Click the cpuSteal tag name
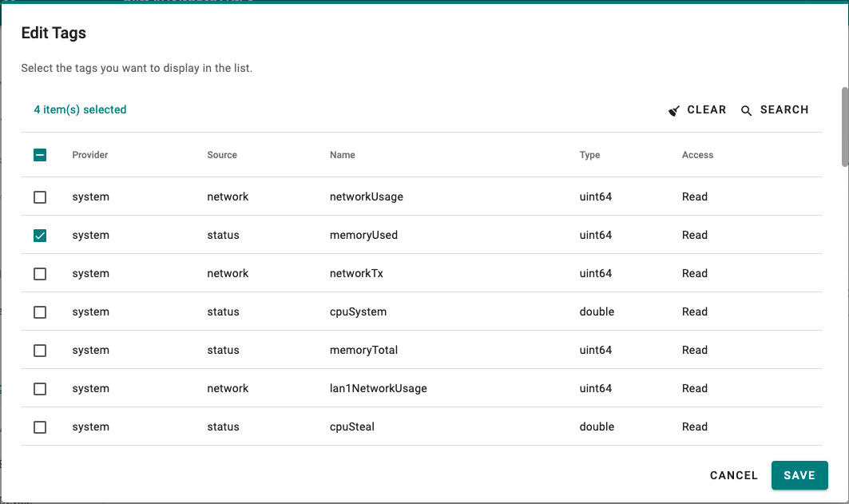Image resolution: width=849 pixels, height=504 pixels. tap(352, 427)
